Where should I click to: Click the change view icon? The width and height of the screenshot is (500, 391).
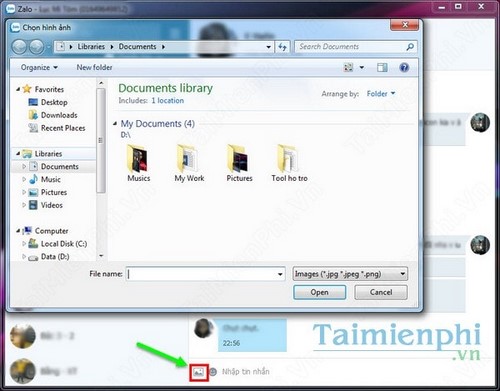pos(348,68)
